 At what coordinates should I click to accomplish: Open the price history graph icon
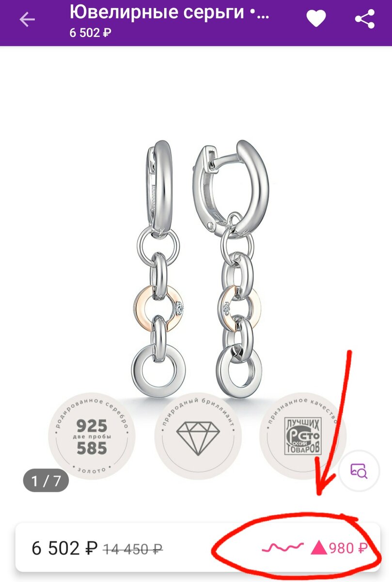(x=282, y=548)
